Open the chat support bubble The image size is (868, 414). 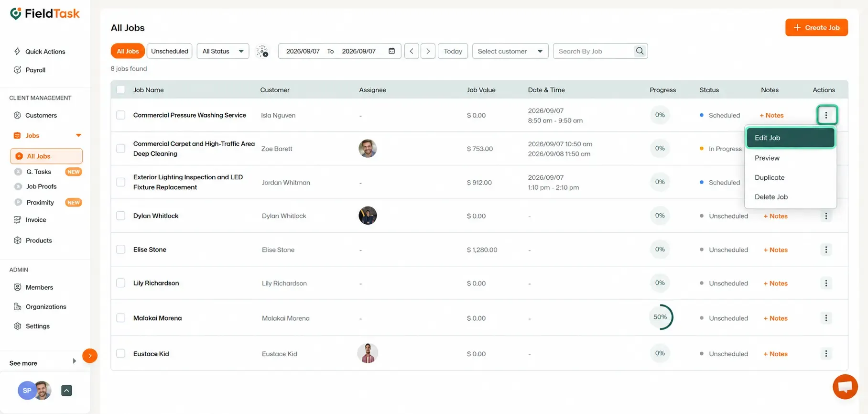(845, 387)
